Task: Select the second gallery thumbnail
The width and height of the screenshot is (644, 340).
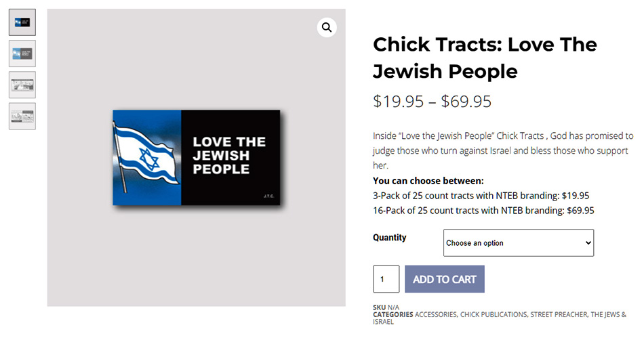Action: tap(22, 54)
